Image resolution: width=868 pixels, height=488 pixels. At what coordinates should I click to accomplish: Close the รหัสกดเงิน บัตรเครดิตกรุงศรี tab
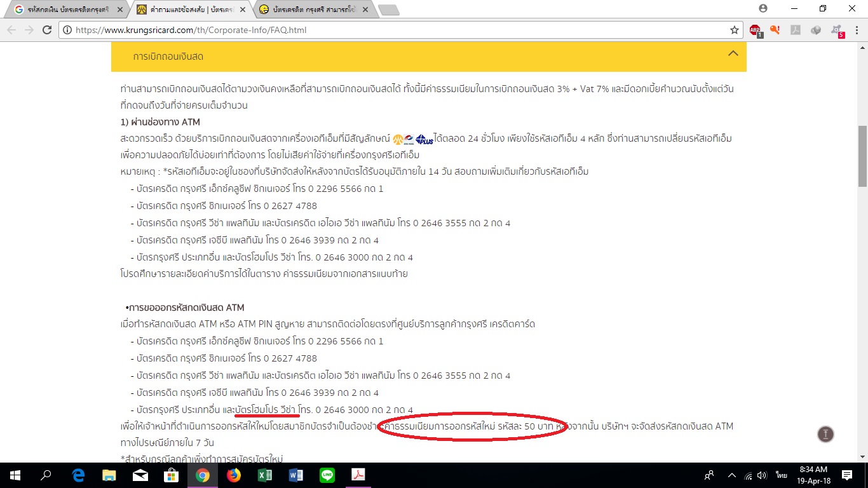click(x=121, y=10)
